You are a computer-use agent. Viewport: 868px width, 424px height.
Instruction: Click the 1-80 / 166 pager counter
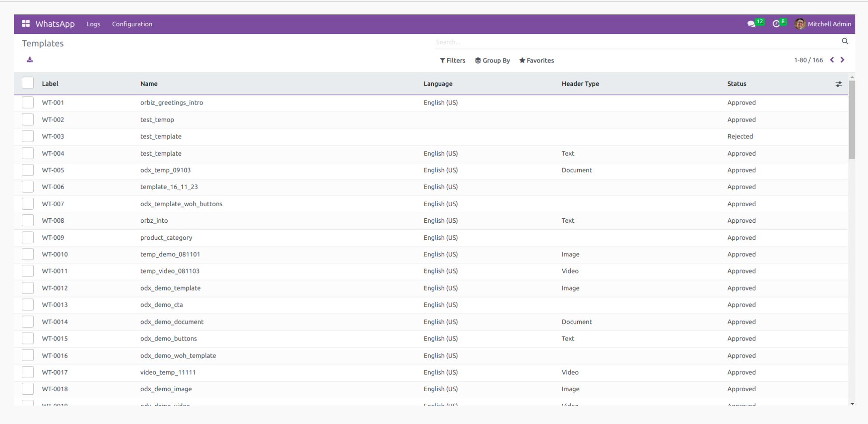point(809,60)
